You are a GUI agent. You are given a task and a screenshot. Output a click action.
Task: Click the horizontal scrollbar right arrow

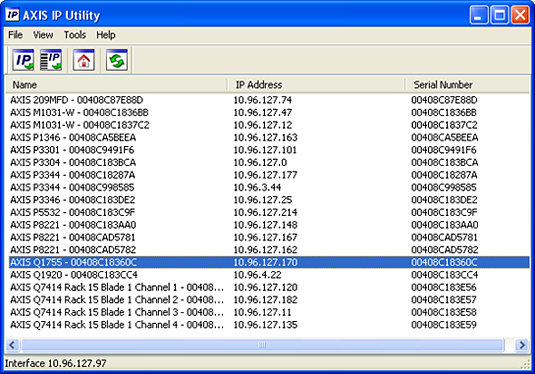click(522, 345)
